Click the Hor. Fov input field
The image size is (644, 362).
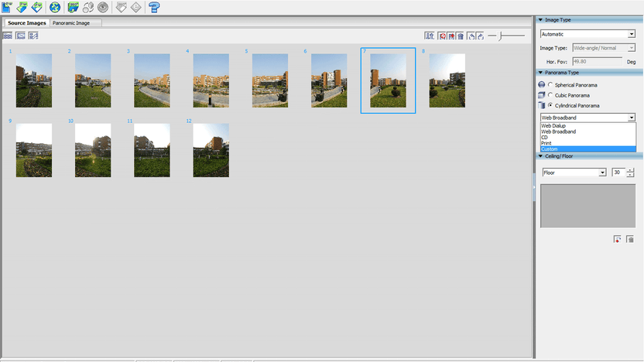click(x=598, y=62)
